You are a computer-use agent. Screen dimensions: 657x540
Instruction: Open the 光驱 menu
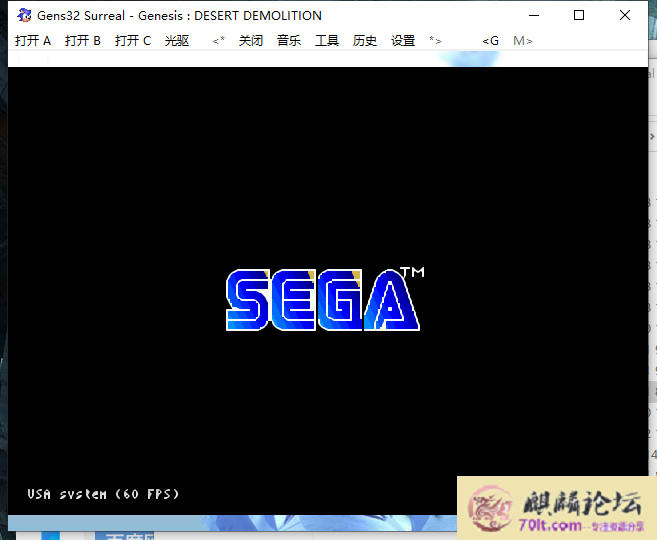177,41
